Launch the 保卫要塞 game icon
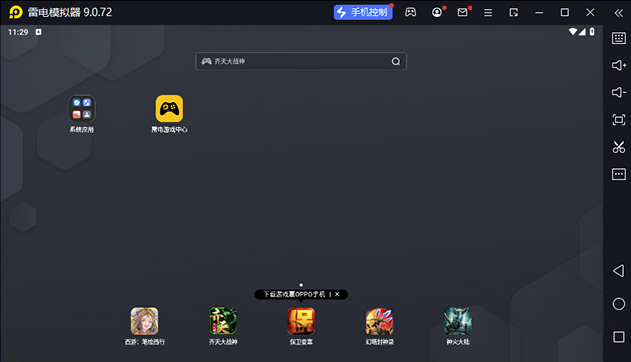 tap(301, 321)
